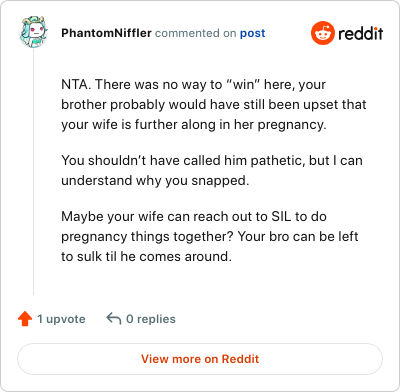Image resolution: width=400 pixels, height=392 pixels.
Task: Click the '1 upvote' count label
Action: [x=61, y=319]
